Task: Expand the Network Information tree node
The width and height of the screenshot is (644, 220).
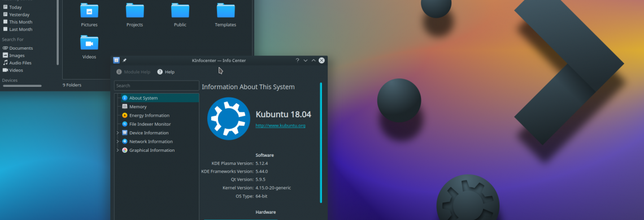Action: tap(118, 141)
